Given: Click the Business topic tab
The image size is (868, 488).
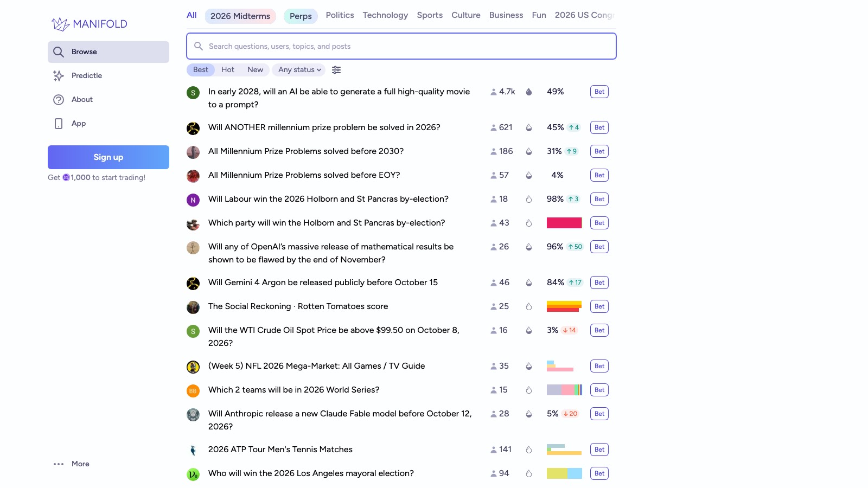Looking at the screenshot, I should coord(506,15).
